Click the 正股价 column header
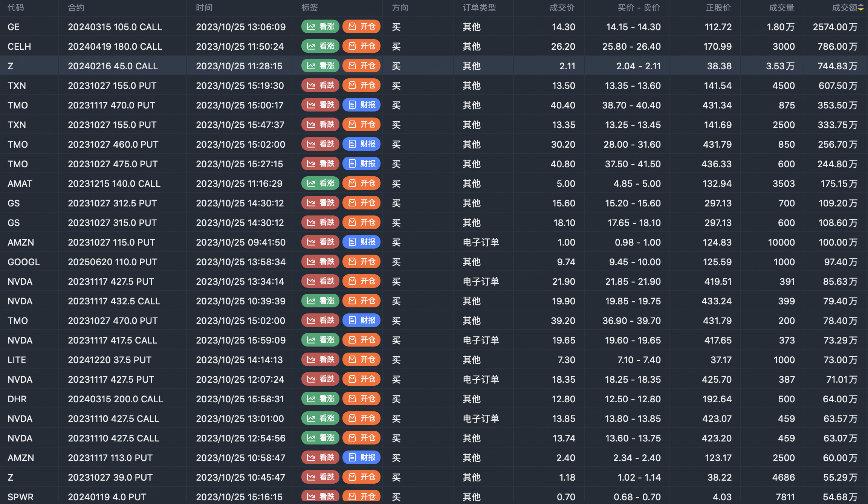868x504 pixels. pos(718,8)
